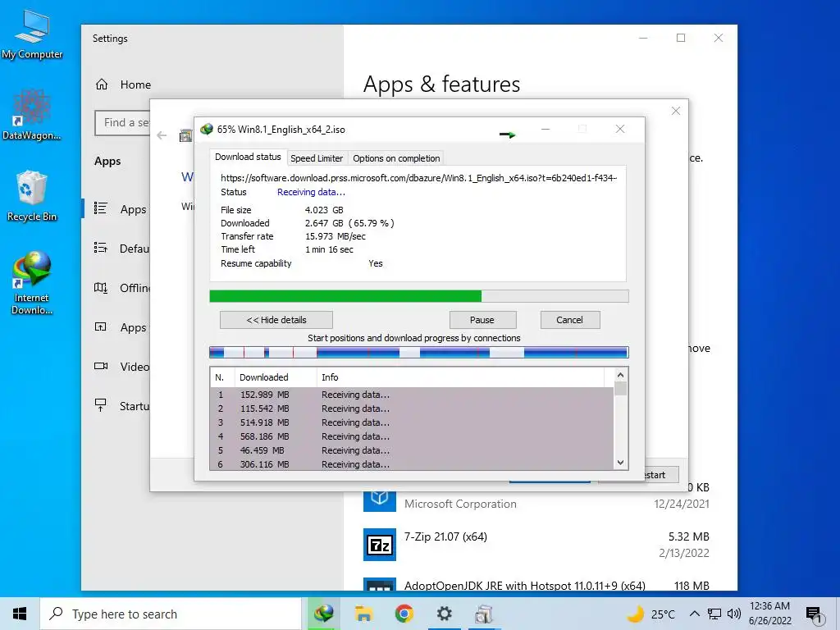Click the installer icon in the taskbar

tap(484, 614)
